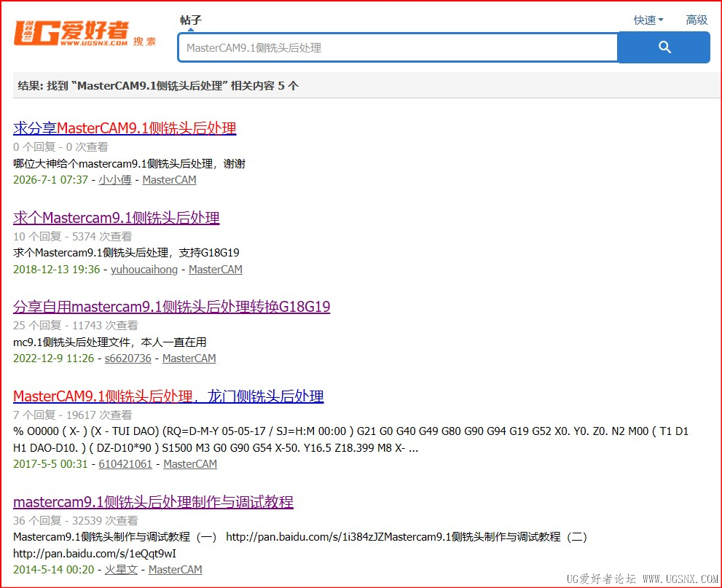Click the 结果: 找到 result count heading
Viewport: 722px width, 588px height.
click(x=158, y=86)
